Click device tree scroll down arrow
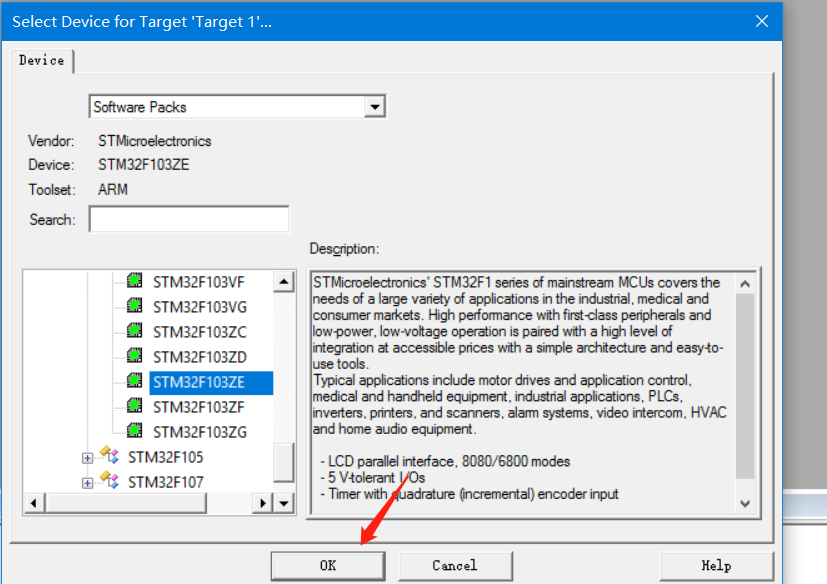827x584 pixels. 284,503
